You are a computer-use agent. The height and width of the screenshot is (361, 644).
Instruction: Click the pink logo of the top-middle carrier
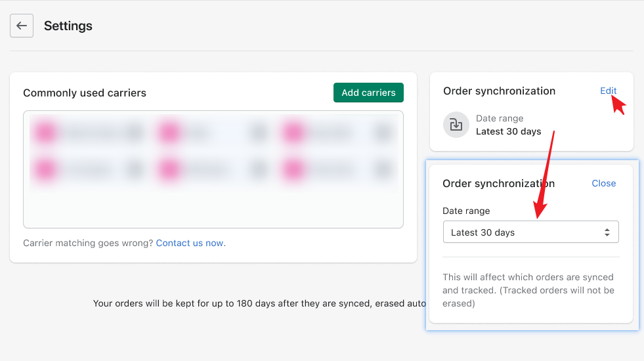pos(170,133)
